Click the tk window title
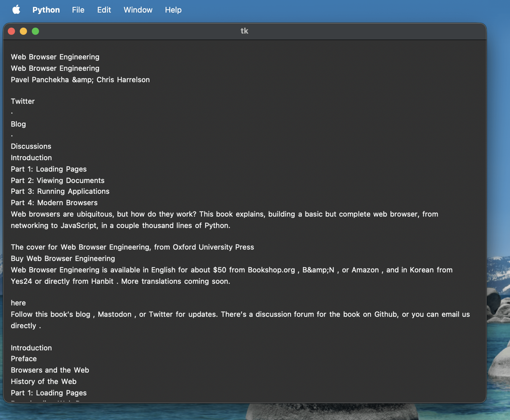The height and width of the screenshot is (420, 510). (x=244, y=31)
